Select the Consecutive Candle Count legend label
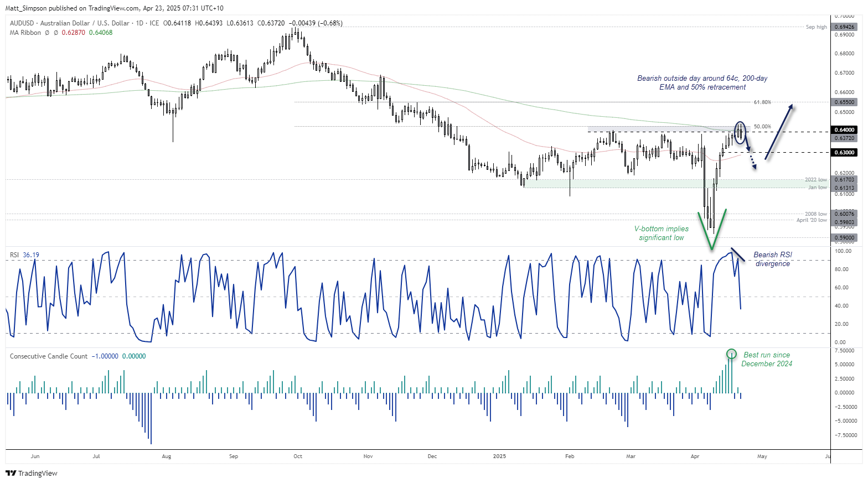868x483 pixels. (49, 356)
